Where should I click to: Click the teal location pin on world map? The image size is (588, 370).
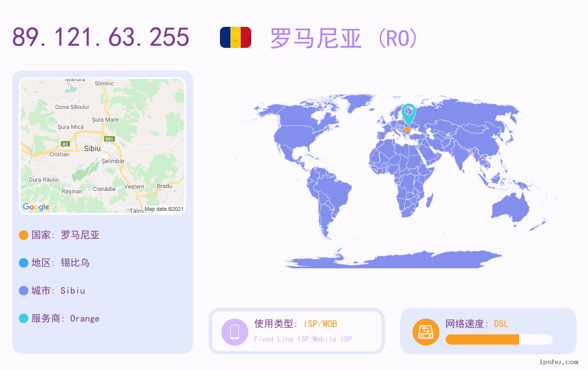(408, 114)
